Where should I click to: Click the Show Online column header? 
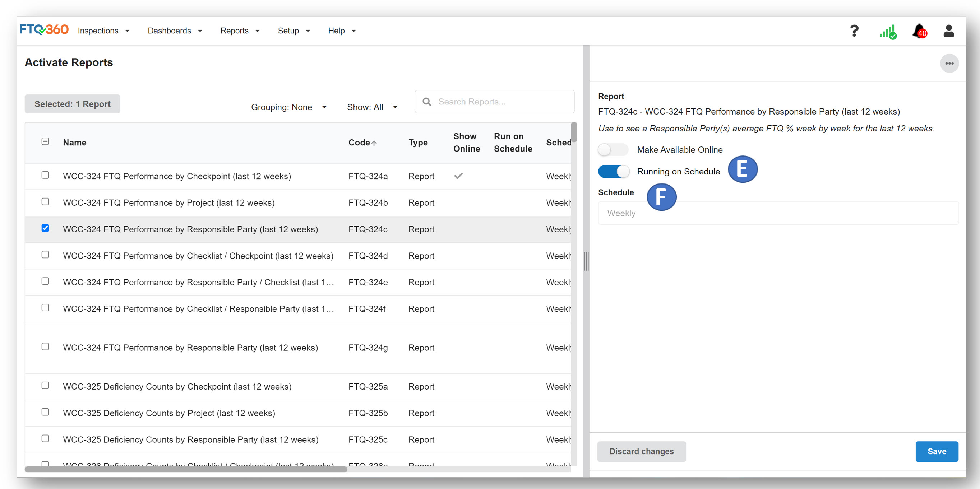[x=466, y=143]
